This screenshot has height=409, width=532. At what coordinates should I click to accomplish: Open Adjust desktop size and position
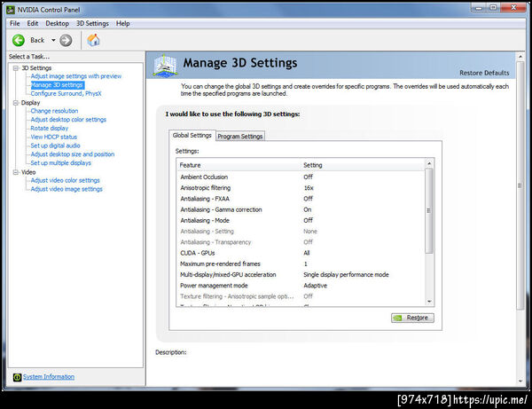pyautogui.click(x=73, y=154)
